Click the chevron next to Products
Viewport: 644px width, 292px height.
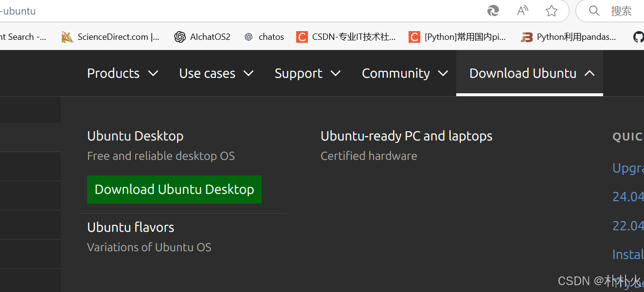click(153, 73)
